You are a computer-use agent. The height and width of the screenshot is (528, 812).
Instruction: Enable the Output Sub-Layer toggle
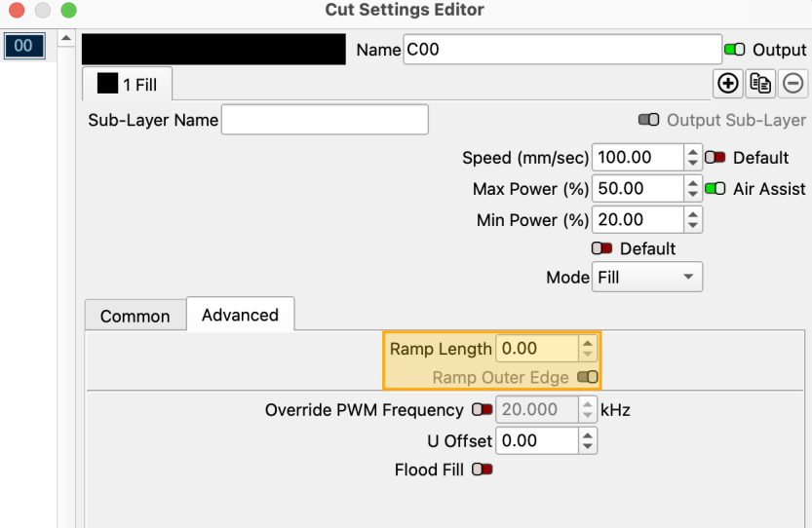pyautogui.click(x=649, y=120)
